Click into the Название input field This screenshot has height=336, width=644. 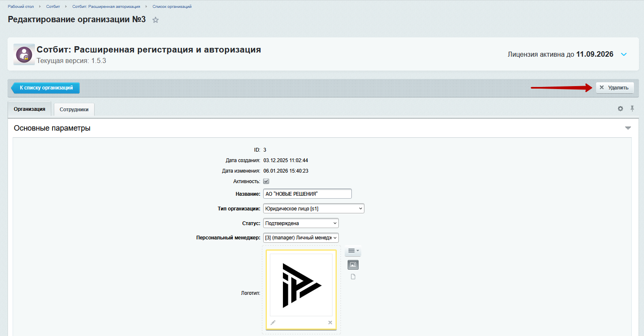point(307,194)
